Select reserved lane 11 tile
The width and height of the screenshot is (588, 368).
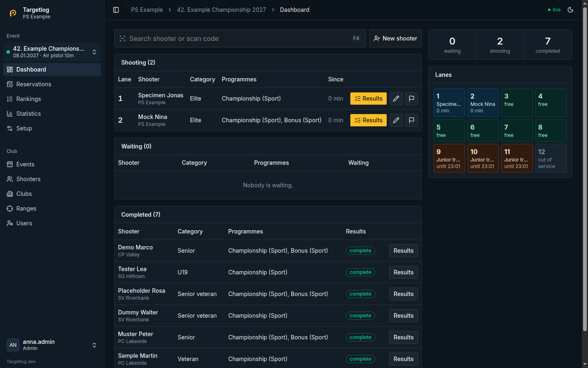(x=517, y=158)
